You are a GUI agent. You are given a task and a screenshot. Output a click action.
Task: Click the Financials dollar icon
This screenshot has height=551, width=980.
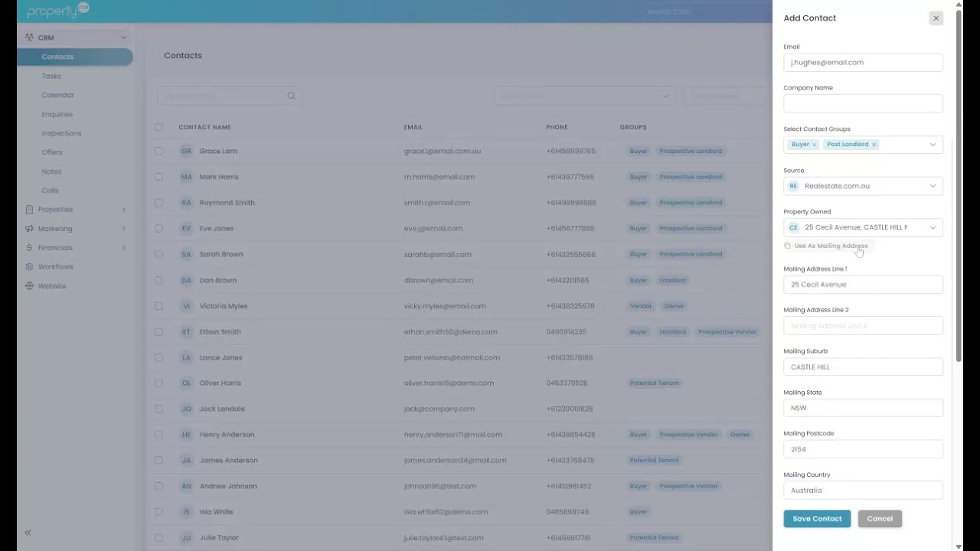[29, 248]
